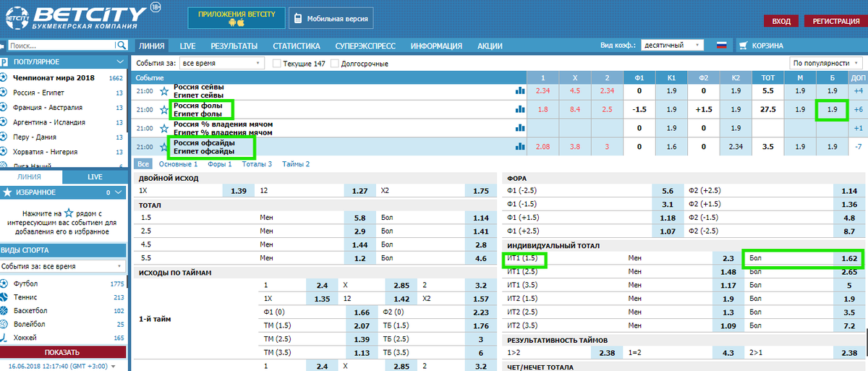The height and width of the screenshot is (371, 868).
Task: Click the Баскетбол ball icon
Action: pos(4,310)
